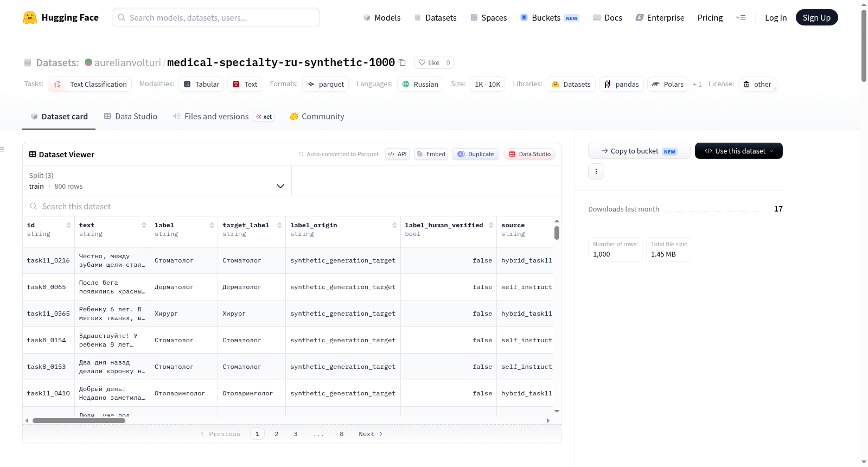The height and width of the screenshot is (467, 868).
Task: Switch to the Dataset card tab
Action: coord(59,116)
